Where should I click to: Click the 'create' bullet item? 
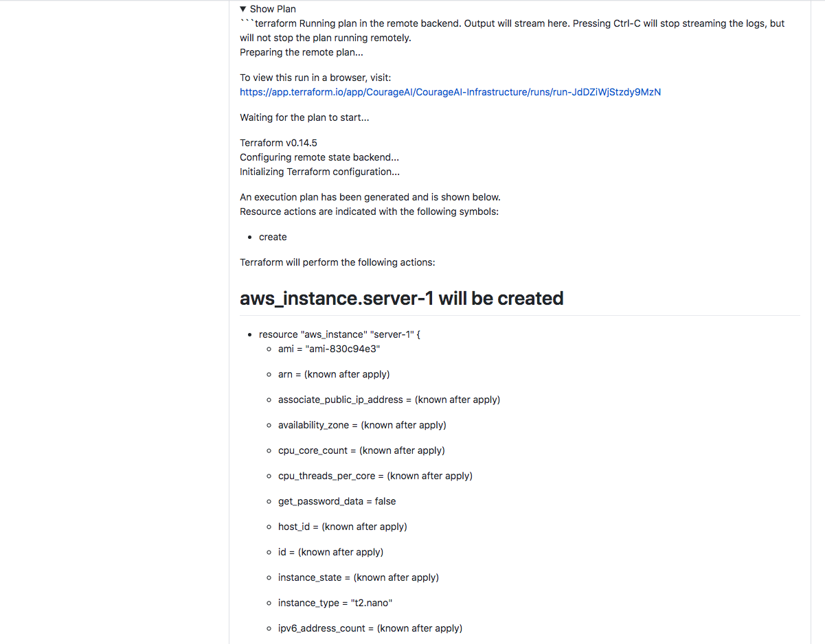(273, 237)
